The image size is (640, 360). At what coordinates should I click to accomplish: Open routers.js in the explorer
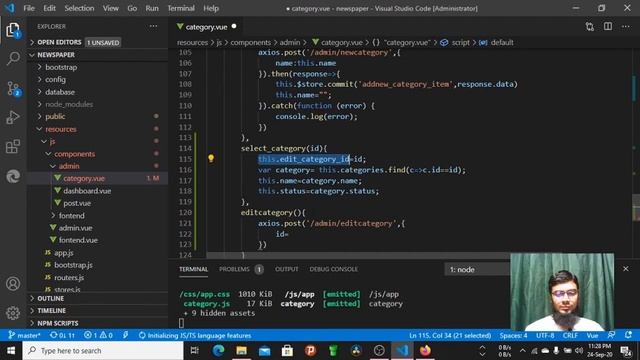(69, 277)
